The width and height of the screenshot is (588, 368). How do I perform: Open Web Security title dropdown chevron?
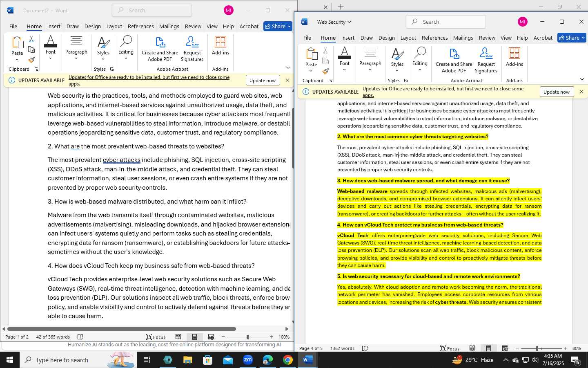pos(349,22)
